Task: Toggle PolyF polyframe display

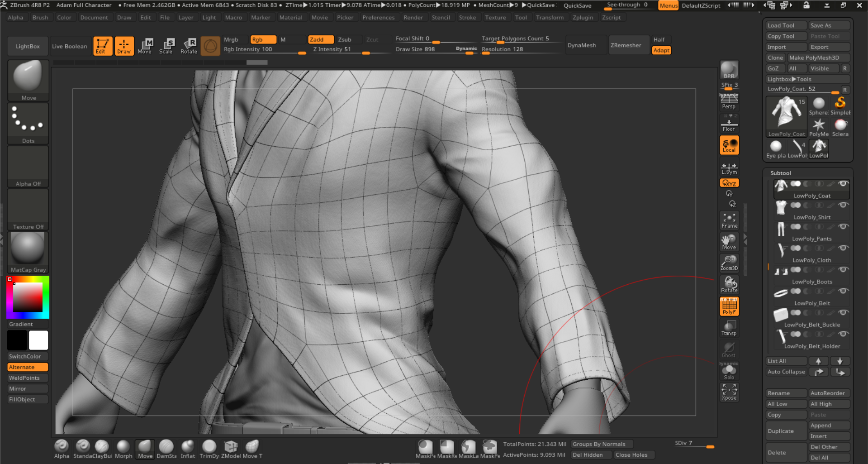Action: point(729,306)
